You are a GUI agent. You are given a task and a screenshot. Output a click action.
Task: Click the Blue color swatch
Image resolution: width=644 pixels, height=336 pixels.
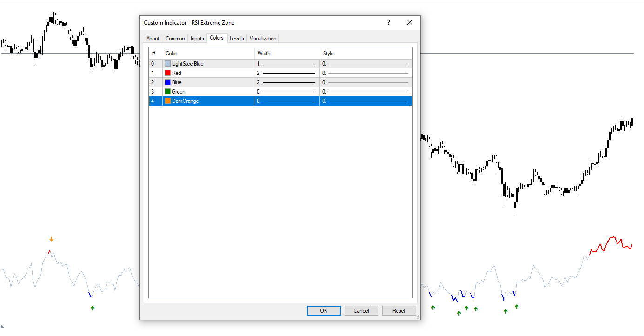(167, 82)
